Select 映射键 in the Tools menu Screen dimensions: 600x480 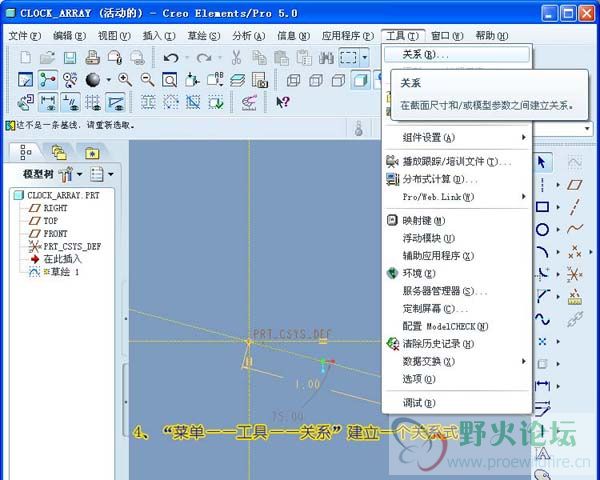[x=457, y=220]
